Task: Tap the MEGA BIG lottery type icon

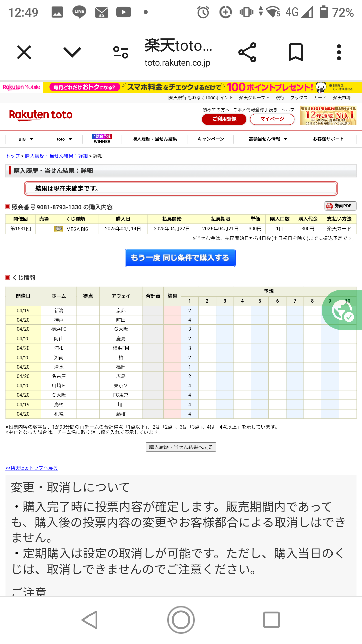Action: tap(59, 229)
